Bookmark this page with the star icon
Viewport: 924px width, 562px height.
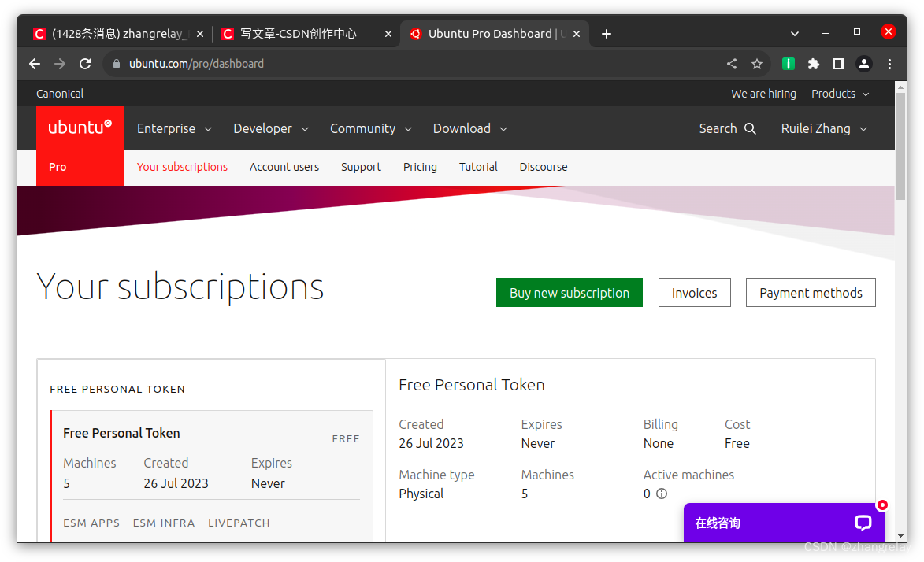[x=757, y=64]
